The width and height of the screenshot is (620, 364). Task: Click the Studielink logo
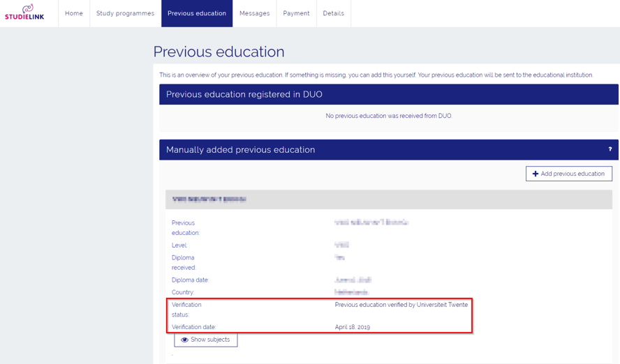tap(24, 13)
